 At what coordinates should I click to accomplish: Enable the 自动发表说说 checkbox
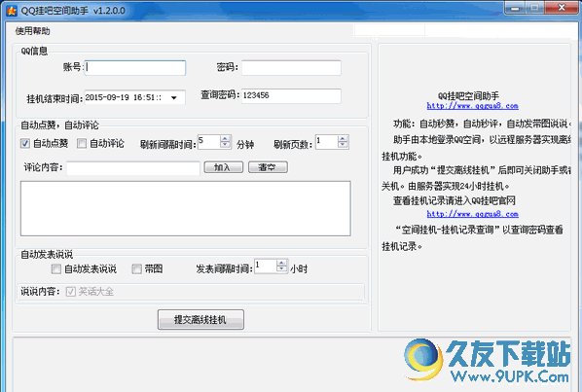click(x=56, y=268)
